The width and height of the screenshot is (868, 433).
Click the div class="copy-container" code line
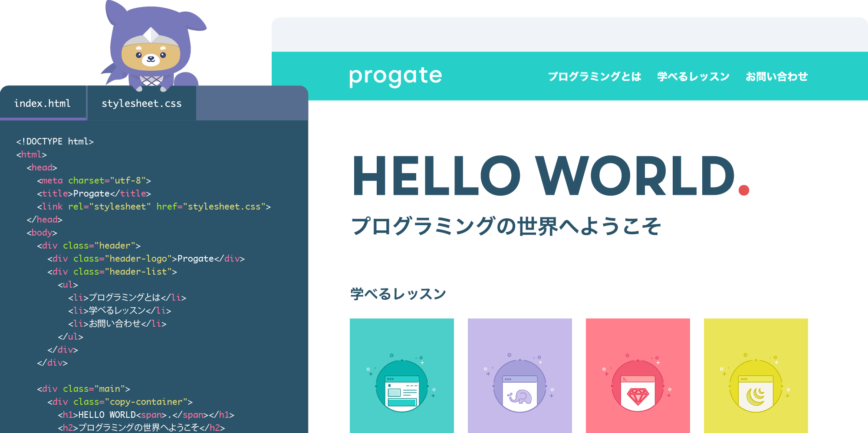pyautogui.click(x=120, y=402)
